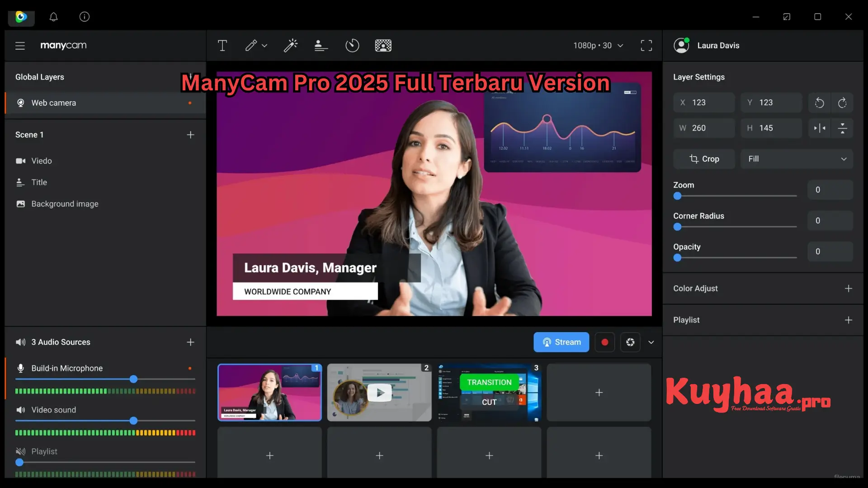Click the Stream button to go live

tap(561, 342)
